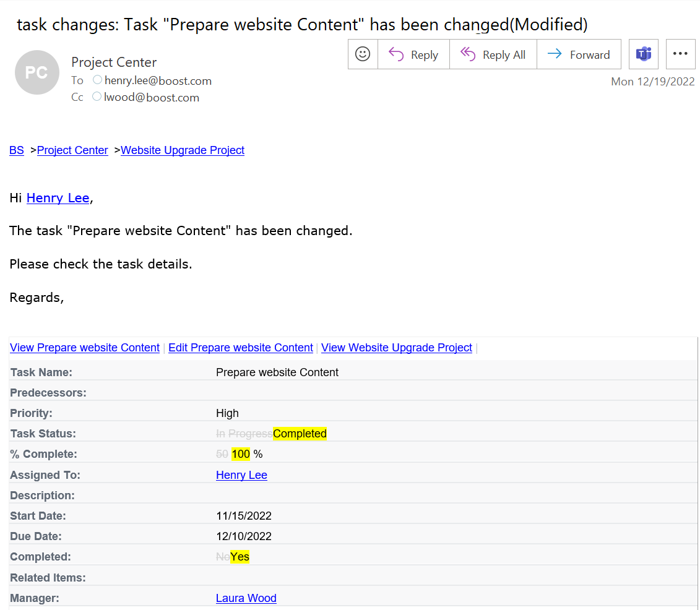The width and height of the screenshot is (700, 610).
Task: Open the more actions ellipsis menu
Action: click(680, 54)
